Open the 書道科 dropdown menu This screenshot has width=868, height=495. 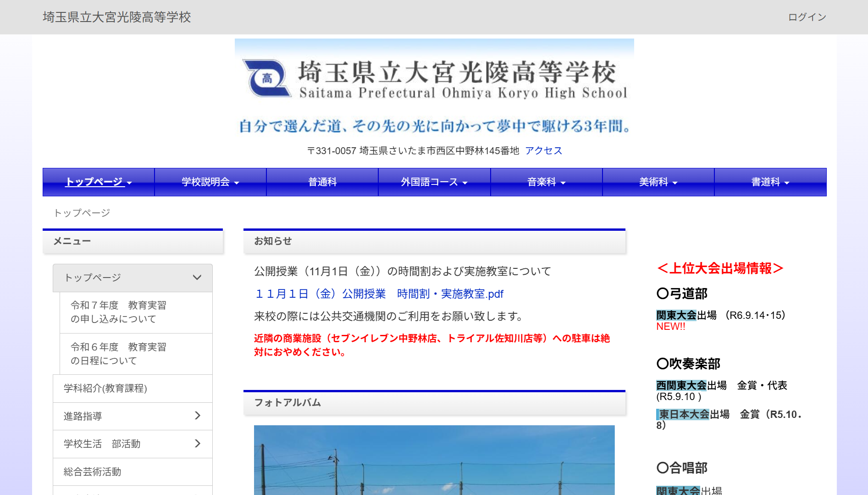(770, 182)
